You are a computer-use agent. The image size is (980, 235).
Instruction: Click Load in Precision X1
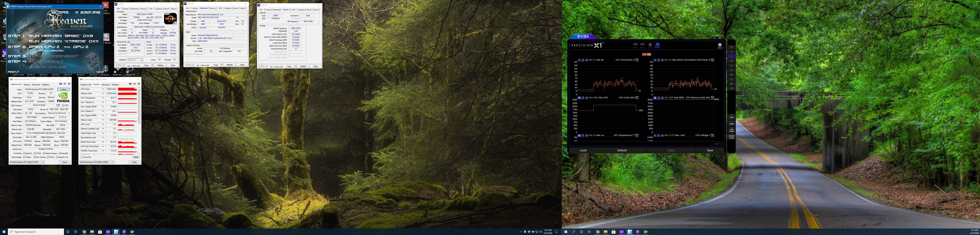point(583,150)
